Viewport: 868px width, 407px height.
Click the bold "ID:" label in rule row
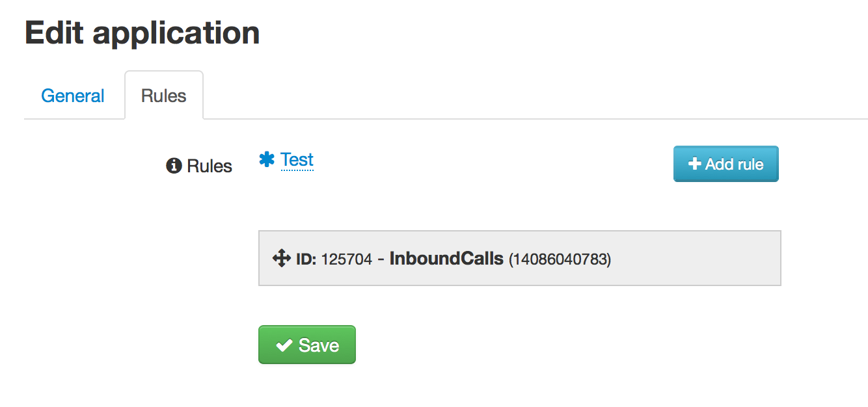(x=306, y=259)
